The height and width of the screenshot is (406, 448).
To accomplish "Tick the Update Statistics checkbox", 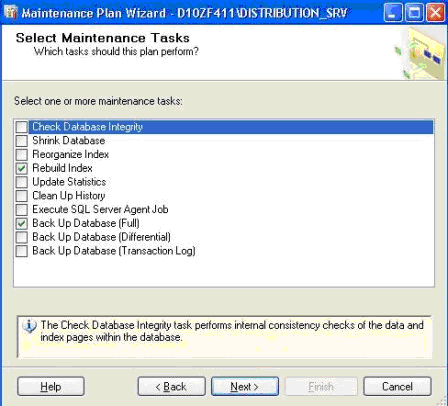I will click(22, 182).
